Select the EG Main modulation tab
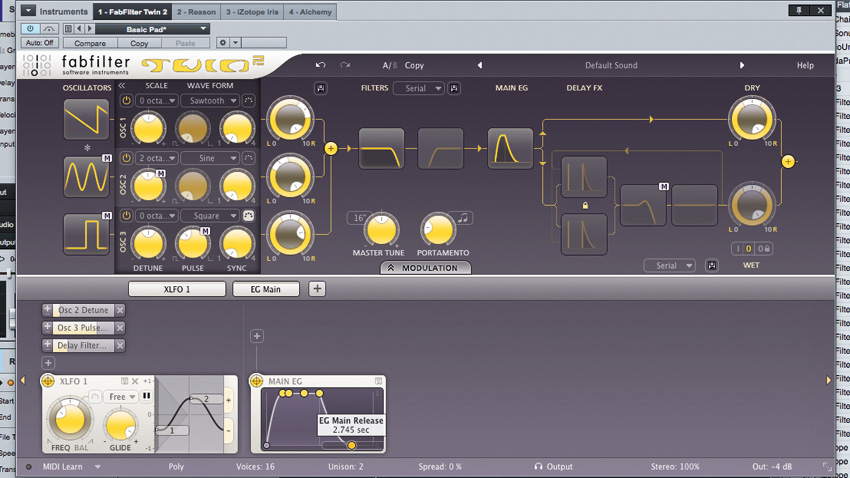 coord(266,289)
